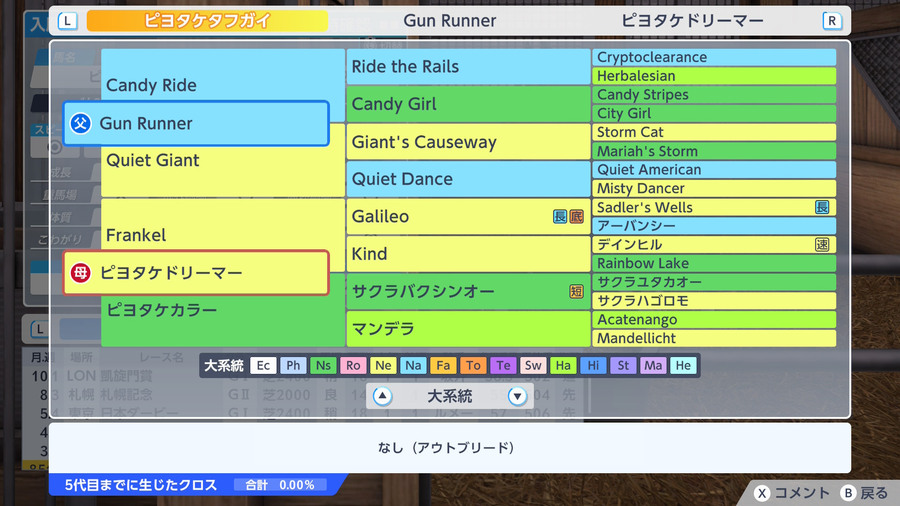Select the Hi lineage color swatch
The height and width of the screenshot is (506, 900).
pos(593,365)
